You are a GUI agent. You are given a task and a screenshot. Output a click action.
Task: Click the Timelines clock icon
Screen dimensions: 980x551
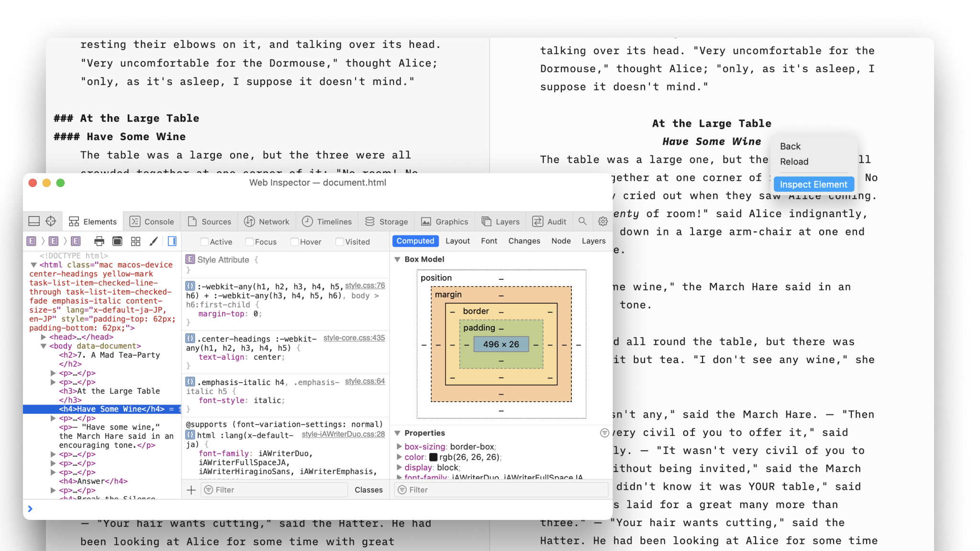[x=307, y=221]
